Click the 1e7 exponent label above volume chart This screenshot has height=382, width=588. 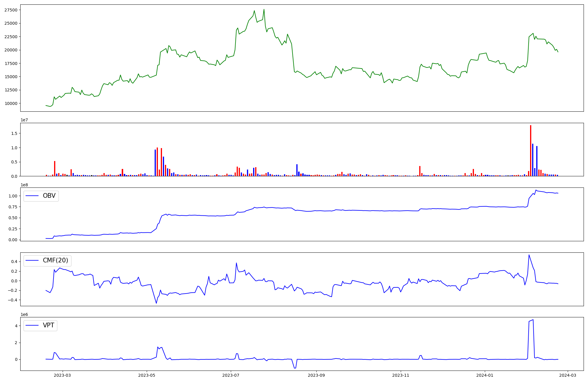[x=24, y=120]
